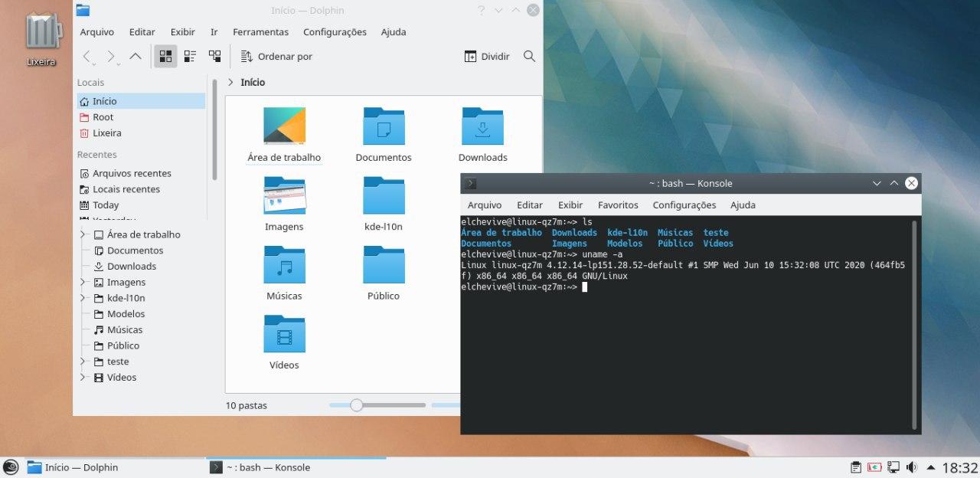Image resolution: width=980 pixels, height=478 pixels.
Task: Open Exibir menu in Dolphin
Action: click(183, 32)
